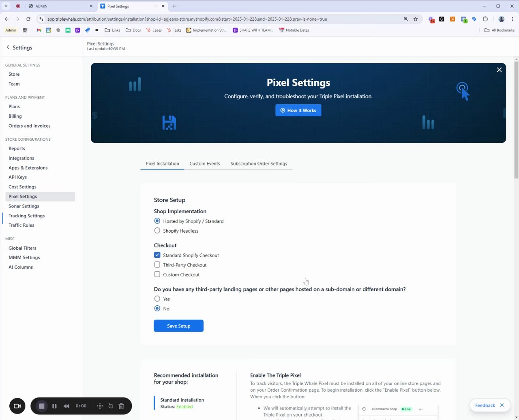This screenshot has width=519, height=420.
Task: Select Hosted by Shopify / Standard option
Action: coord(157,221)
